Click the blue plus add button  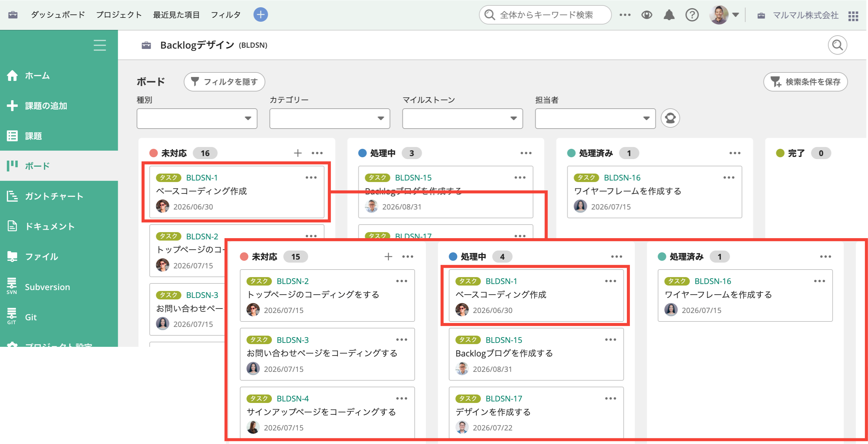pos(260,14)
